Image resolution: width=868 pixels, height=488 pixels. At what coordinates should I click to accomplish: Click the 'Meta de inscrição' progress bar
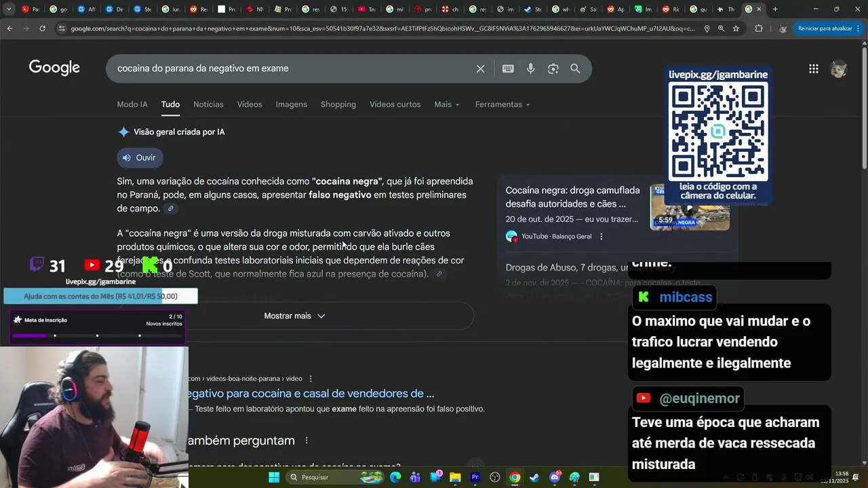[97, 335]
